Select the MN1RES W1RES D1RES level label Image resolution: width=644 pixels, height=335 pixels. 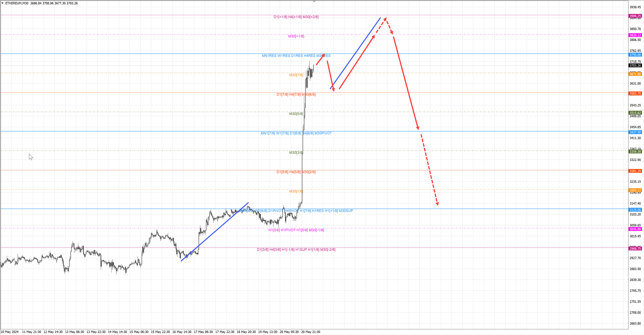tap(296, 56)
